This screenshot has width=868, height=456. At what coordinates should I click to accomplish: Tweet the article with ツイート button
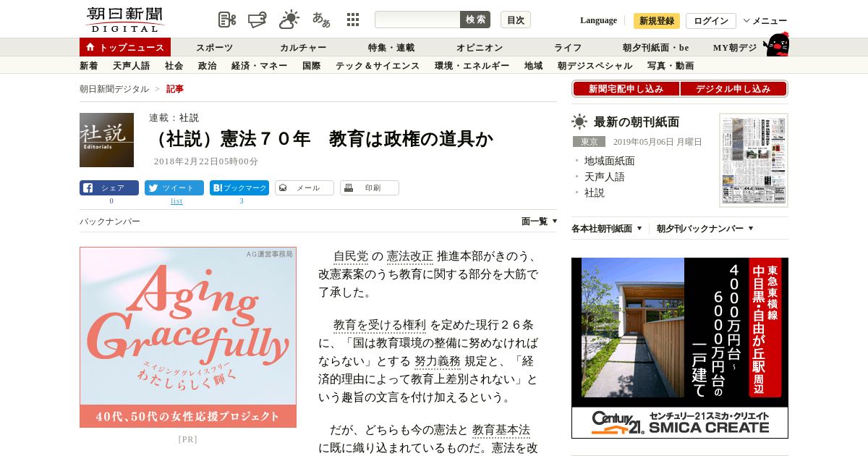click(174, 188)
